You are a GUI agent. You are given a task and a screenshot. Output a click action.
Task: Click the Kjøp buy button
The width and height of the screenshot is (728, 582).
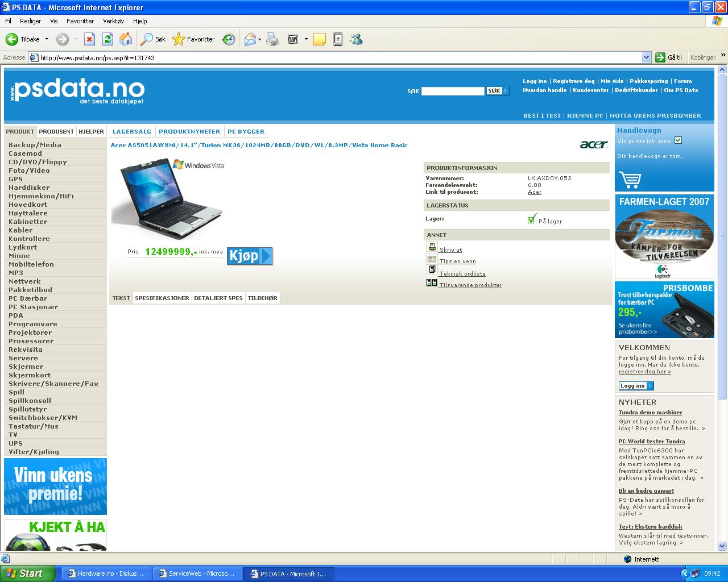point(250,256)
